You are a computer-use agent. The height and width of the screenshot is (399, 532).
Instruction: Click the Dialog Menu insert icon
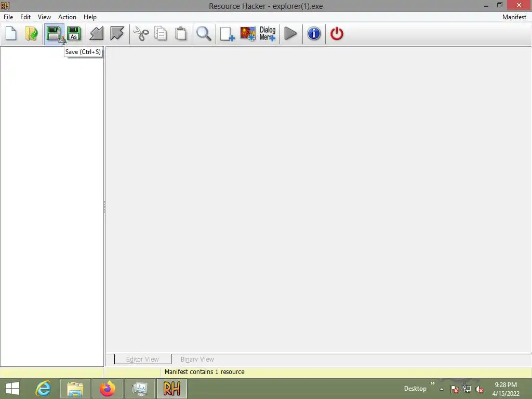click(x=268, y=34)
